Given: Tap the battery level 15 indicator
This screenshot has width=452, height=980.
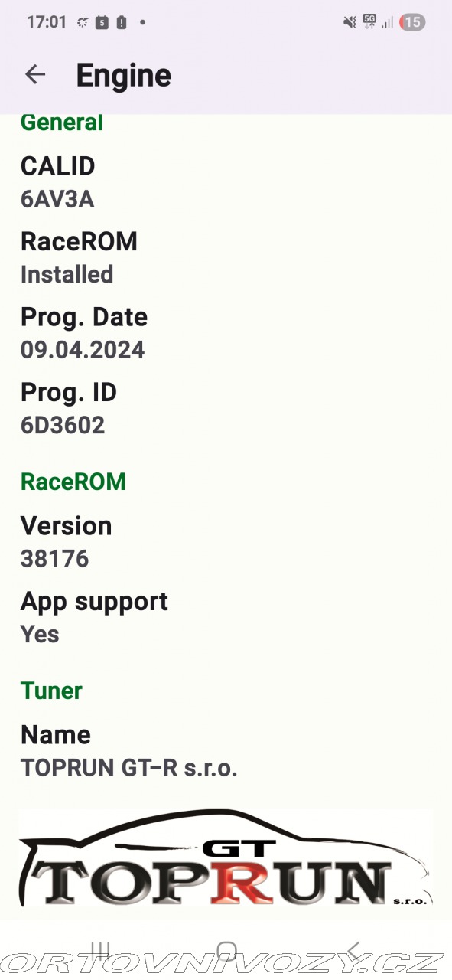Looking at the screenshot, I should coord(412,22).
